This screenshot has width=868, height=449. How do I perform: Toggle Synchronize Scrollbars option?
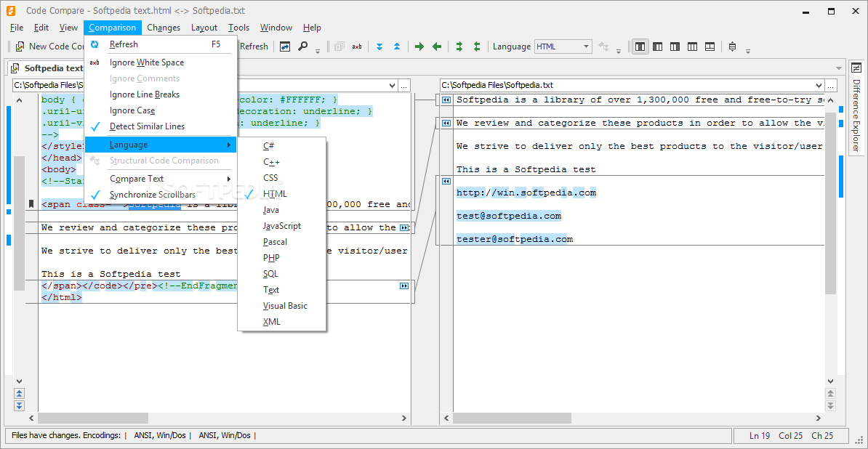[152, 195]
